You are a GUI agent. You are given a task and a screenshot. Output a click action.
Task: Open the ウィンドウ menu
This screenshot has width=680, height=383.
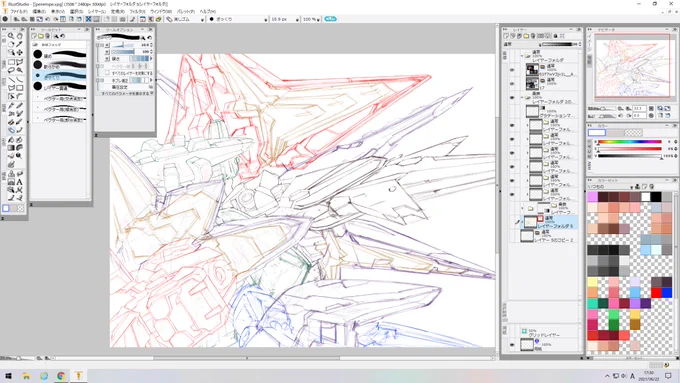pyautogui.click(x=161, y=11)
